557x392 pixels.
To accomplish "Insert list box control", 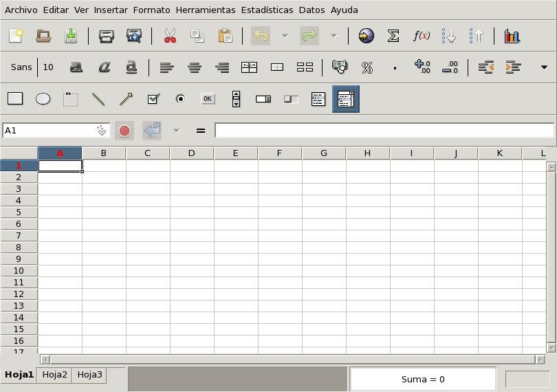I will point(318,99).
